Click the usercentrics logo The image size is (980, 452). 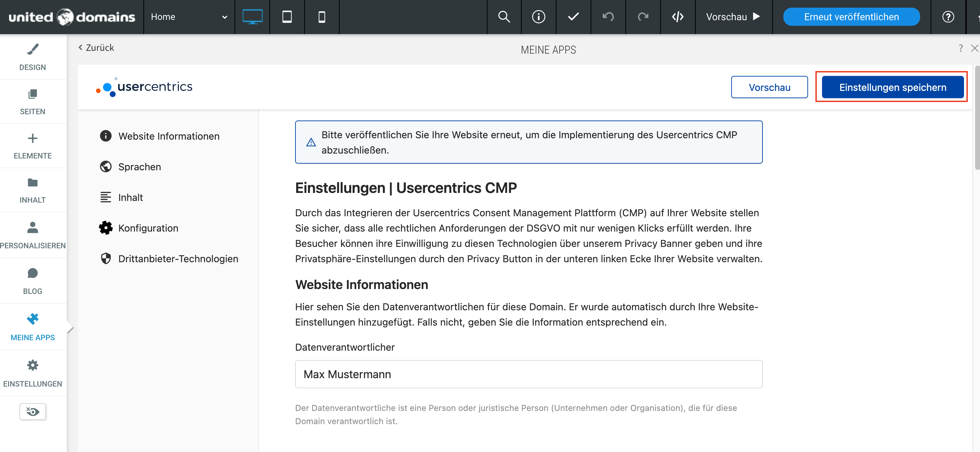(144, 87)
